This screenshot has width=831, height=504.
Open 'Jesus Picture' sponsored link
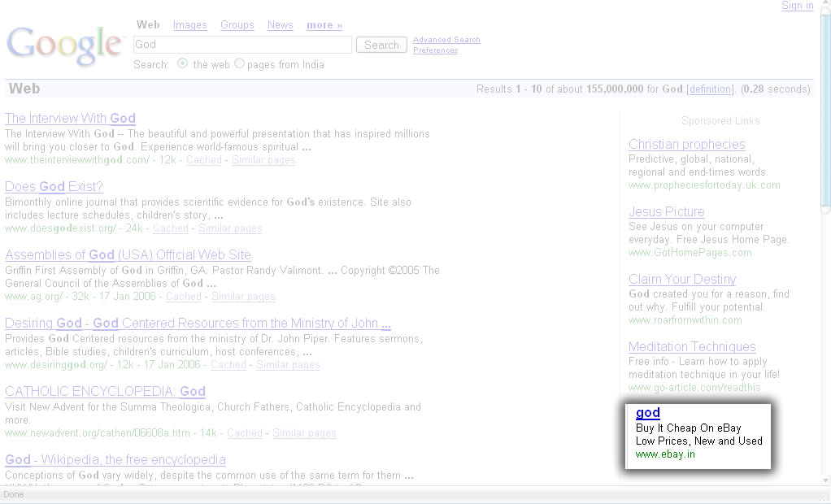point(666,212)
